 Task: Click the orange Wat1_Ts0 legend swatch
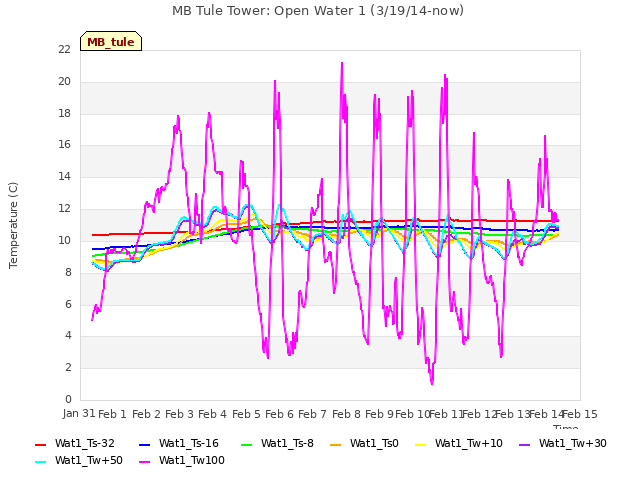336,444
